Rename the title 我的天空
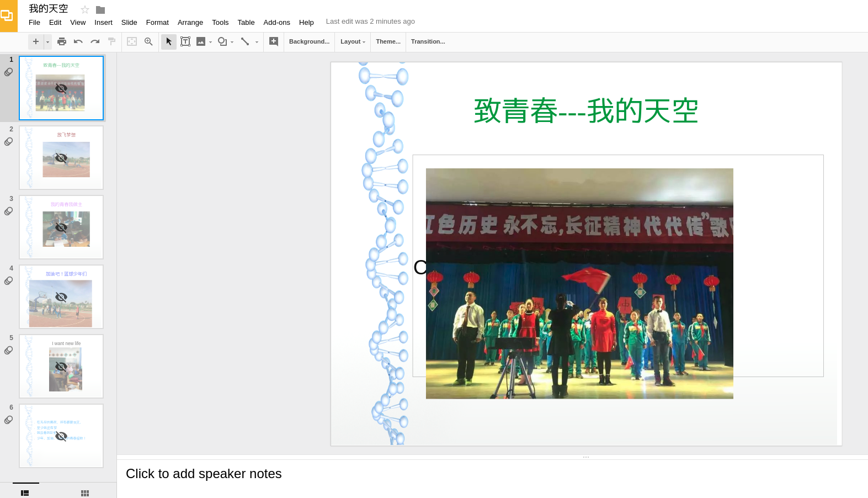Screen dimensions: 868x498 click(x=49, y=9)
